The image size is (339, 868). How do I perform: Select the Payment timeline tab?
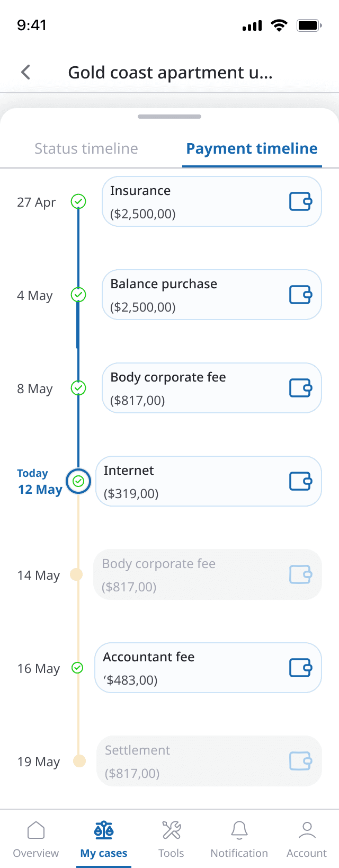pyautogui.click(x=252, y=148)
